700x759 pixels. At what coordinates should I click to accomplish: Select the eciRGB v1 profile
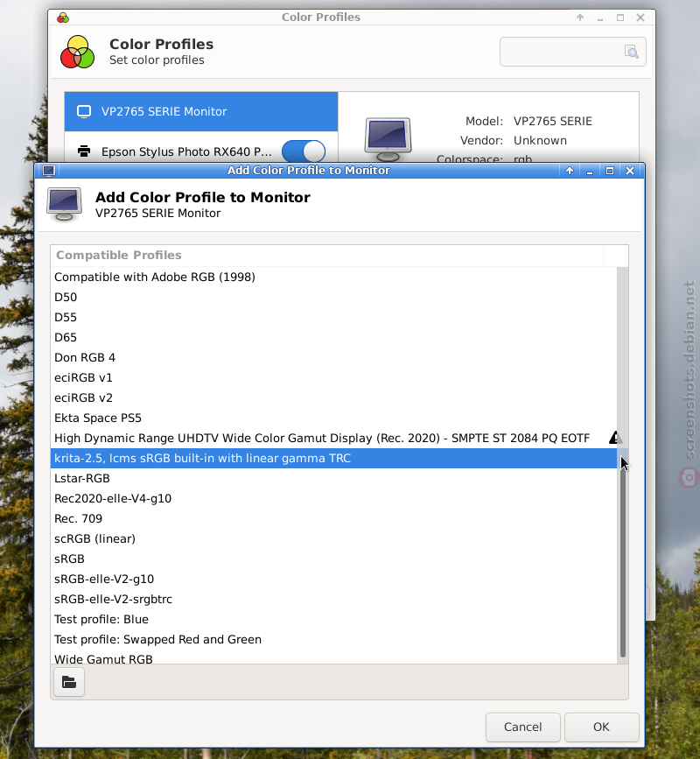(x=333, y=377)
